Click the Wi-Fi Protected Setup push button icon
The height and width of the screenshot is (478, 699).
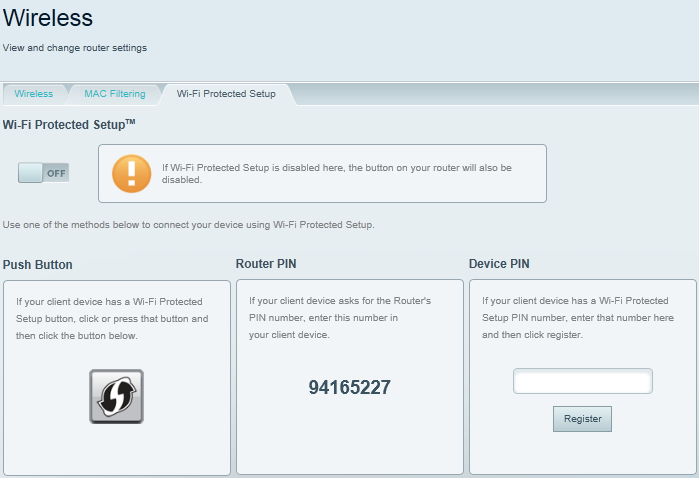[x=116, y=396]
